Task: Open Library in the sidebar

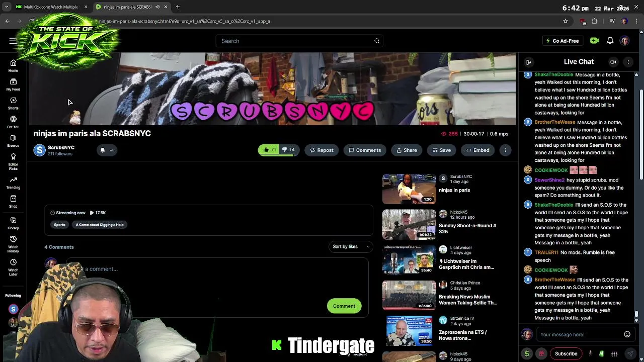Action: coord(13,224)
